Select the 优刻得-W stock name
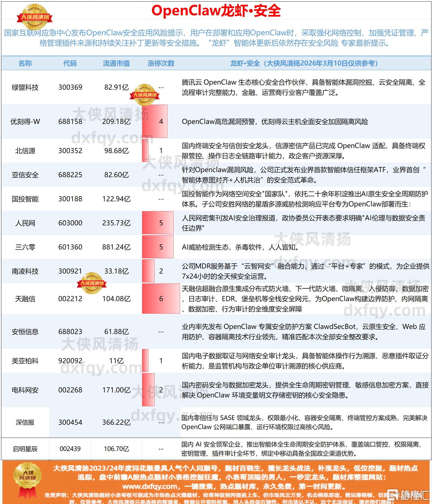 (x=25, y=122)
